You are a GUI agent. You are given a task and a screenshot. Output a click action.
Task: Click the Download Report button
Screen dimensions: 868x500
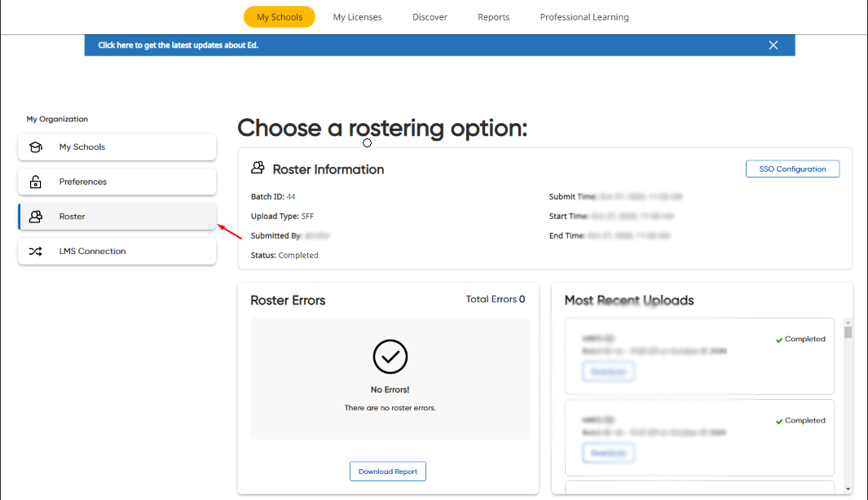(x=387, y=471)
